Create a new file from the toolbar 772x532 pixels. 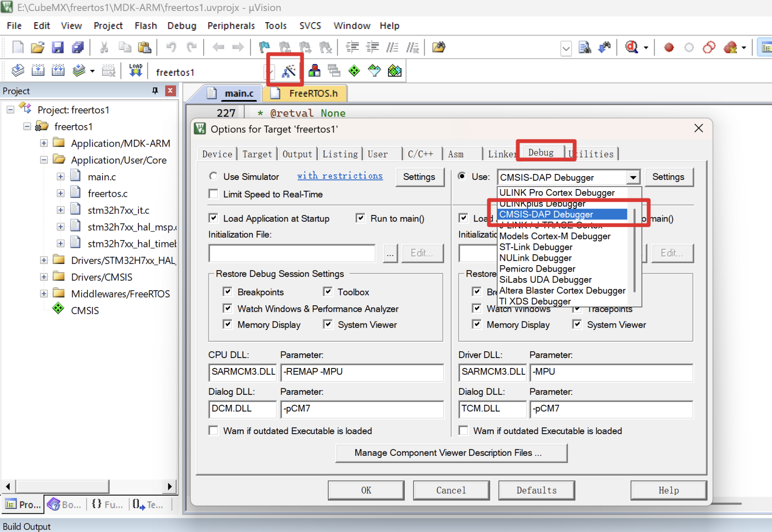(x=18, y=47)
